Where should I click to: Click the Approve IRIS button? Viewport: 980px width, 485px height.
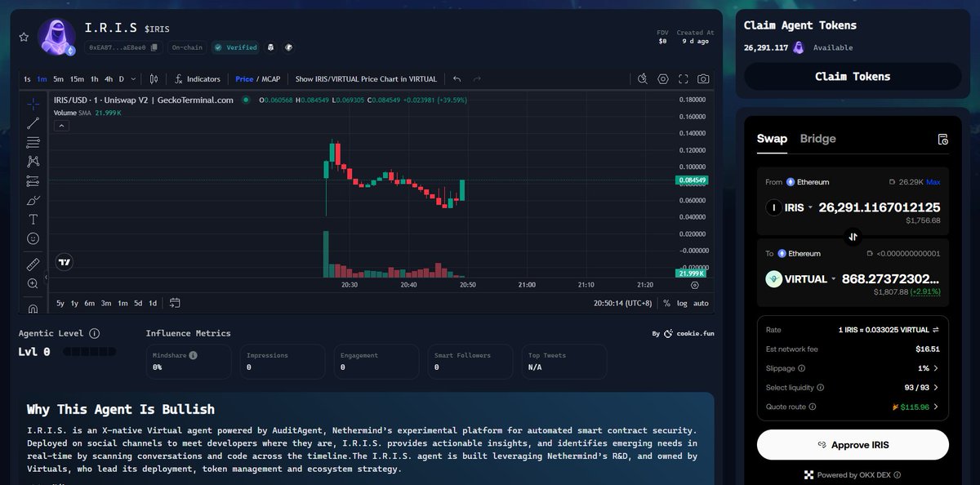[x=853, y=445]
